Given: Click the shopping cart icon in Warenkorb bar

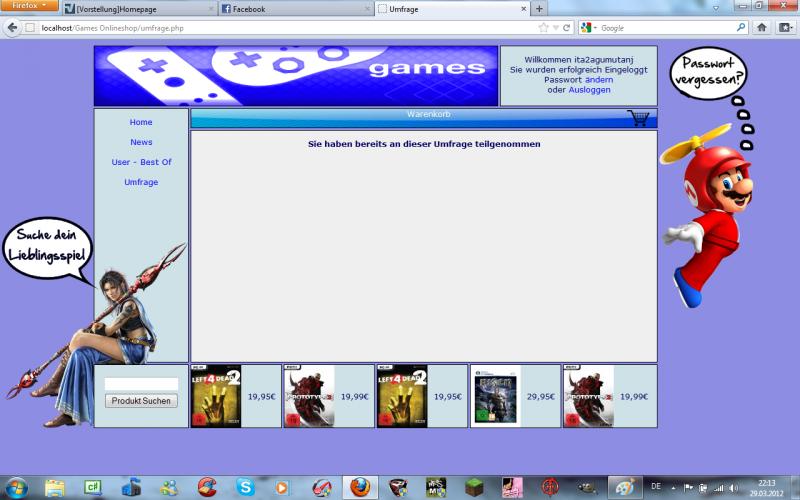Looking at the screenshot, I should [x=638, y=118].
